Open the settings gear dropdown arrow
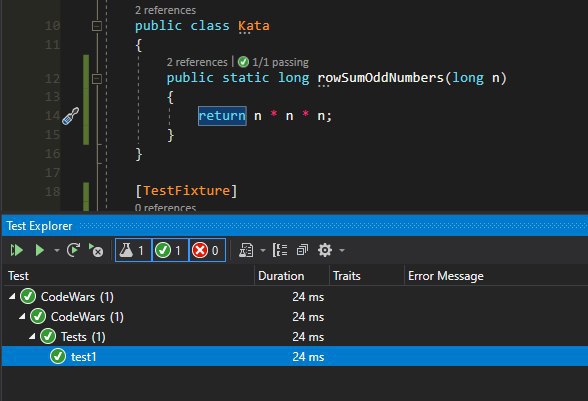Image resolution: width=588 pixels, height=401 pixels. (342, 250)
